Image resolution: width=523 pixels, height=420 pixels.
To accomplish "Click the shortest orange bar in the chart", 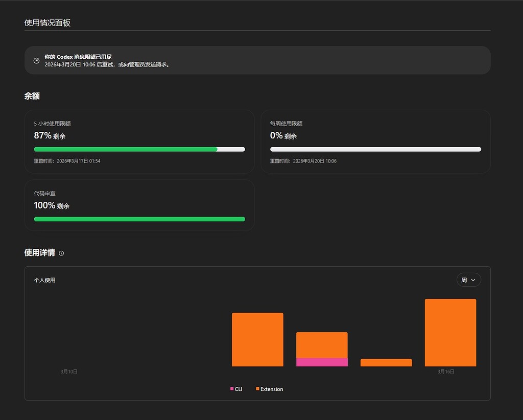I will pyautogui.click(x=386, y=363).
